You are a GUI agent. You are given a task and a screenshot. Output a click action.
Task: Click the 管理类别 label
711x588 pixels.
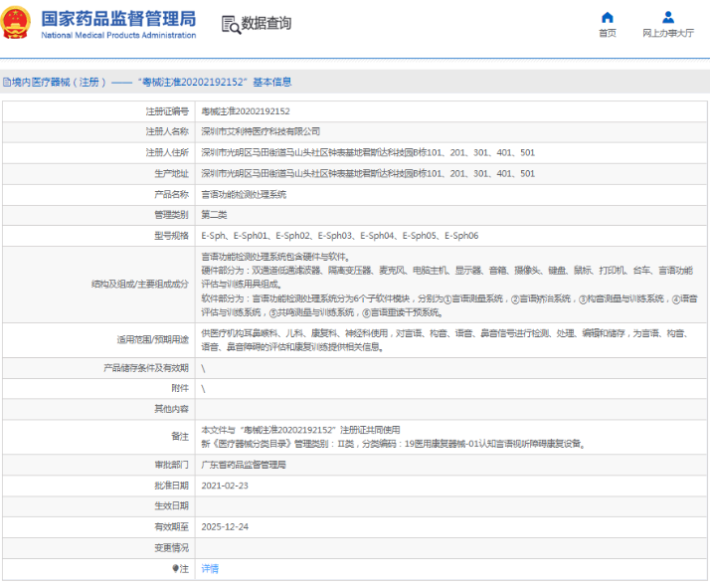[x=171, y=215]
